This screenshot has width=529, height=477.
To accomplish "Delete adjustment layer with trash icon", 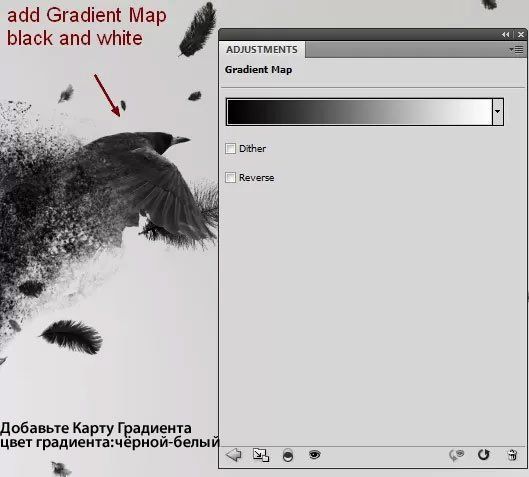I will click(x=512, y=455).
